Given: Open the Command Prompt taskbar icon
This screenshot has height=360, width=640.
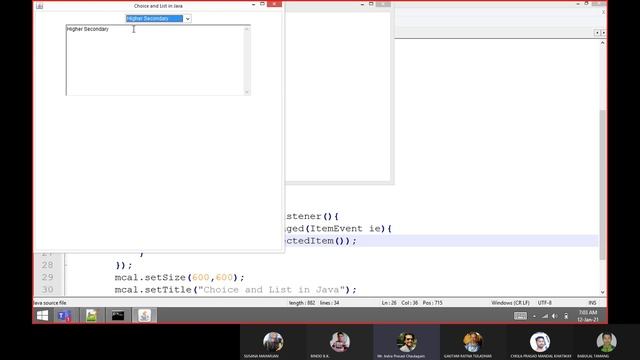Looking at the screenshot, I should point(118,316).
